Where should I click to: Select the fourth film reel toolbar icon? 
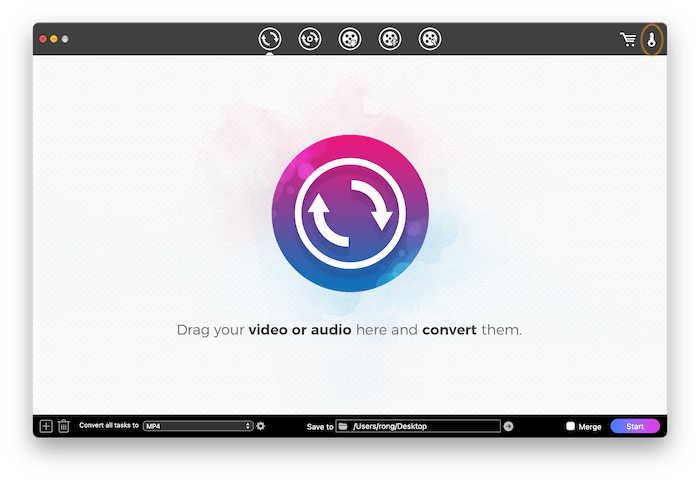pos(390,40)
